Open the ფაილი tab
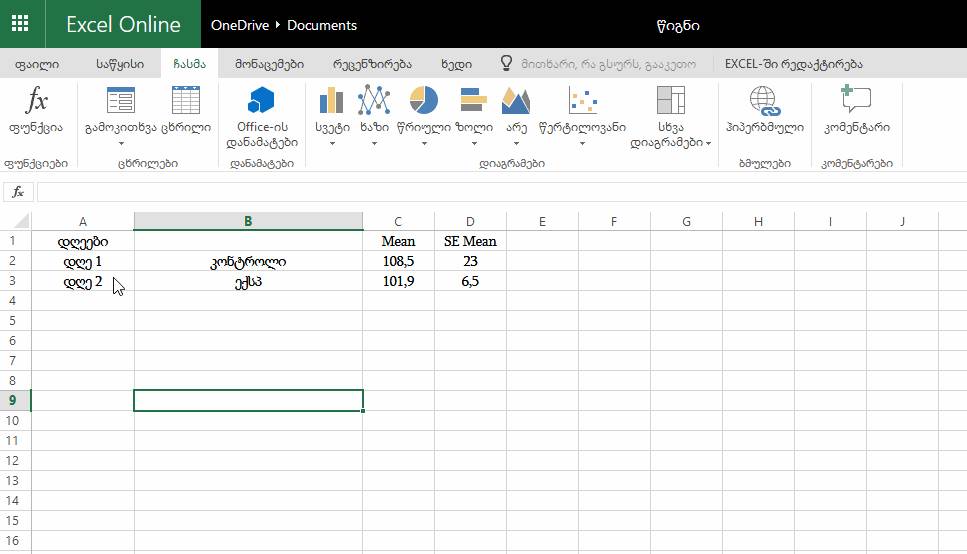The image size is (967, 554). point(36,64)
